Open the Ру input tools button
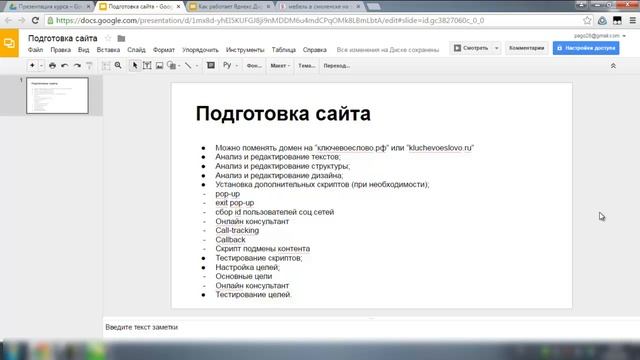 point(227,65)
